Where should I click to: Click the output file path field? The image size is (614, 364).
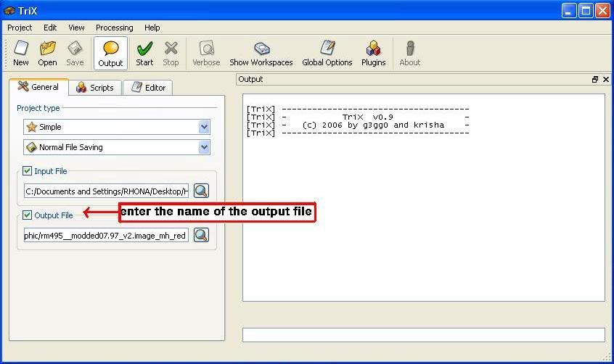point(106,236)
